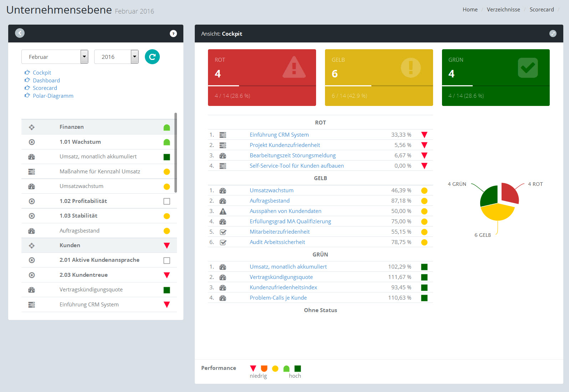Collapse sidebar with back arrow icon
The height and width of the screenshot is (392, 569).
(x=20, y=33)
